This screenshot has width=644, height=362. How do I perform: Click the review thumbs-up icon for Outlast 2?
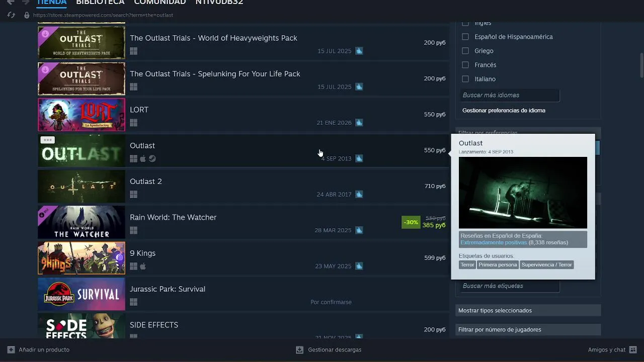pyautogui.click(x=359, y=194)
